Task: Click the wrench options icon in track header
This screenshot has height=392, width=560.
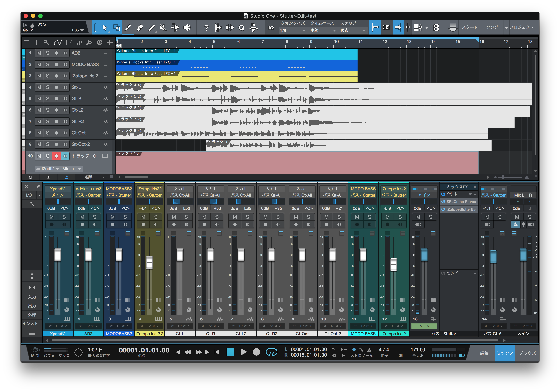Action: (x=46, y=43)
